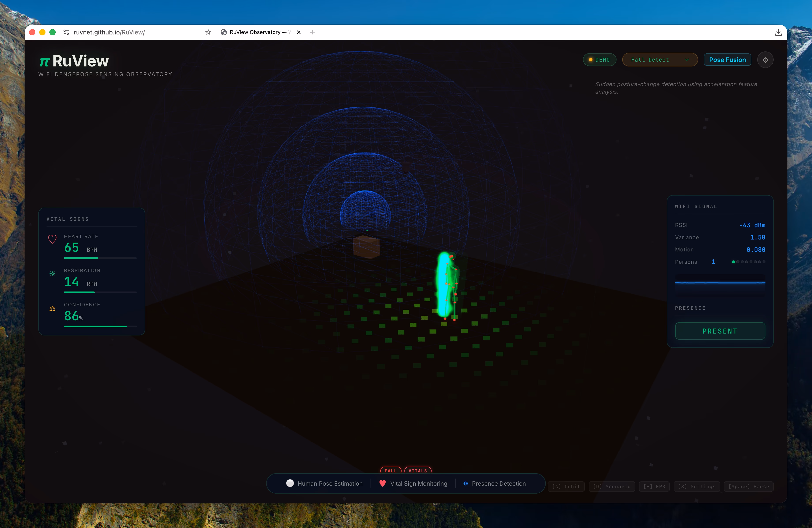812x528 pixels.
Task: Click the Pose Fusion button
Action: point(727,60)
